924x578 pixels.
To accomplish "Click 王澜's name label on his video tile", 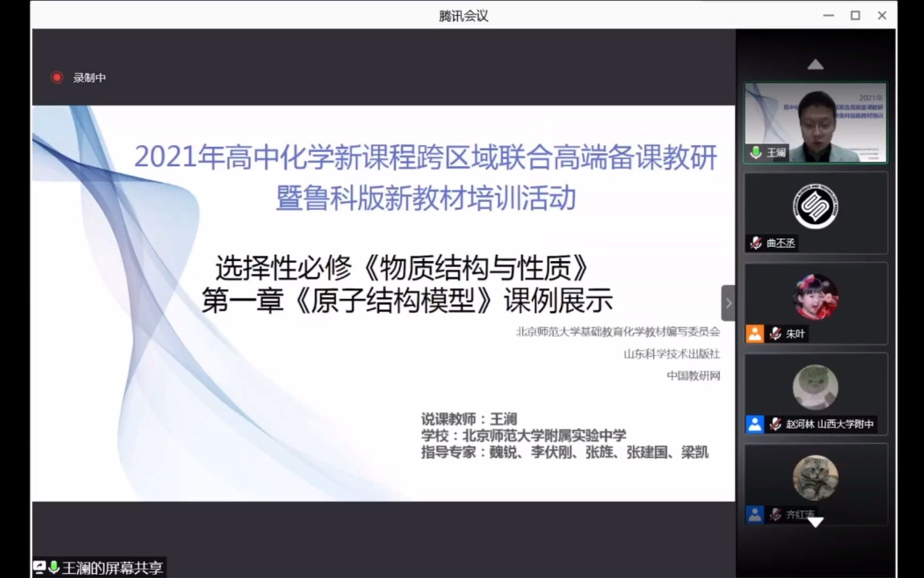I will pyautogui.click(x=776, y=153).
